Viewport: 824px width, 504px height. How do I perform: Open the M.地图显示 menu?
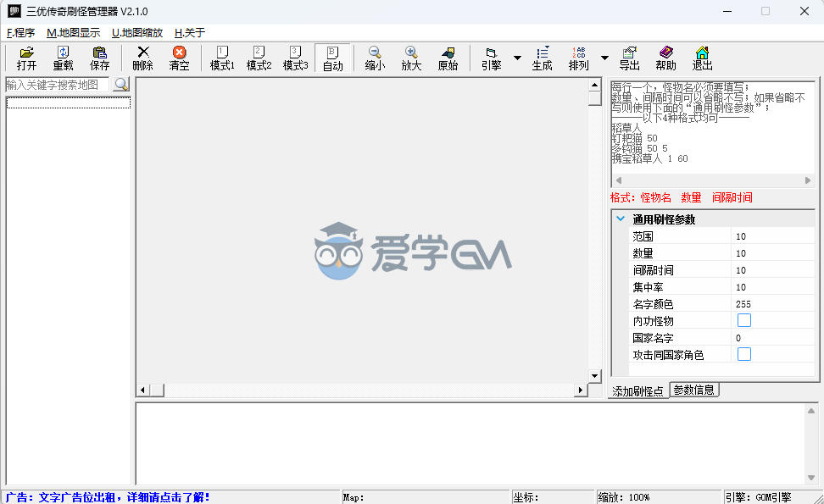point(73,32)
